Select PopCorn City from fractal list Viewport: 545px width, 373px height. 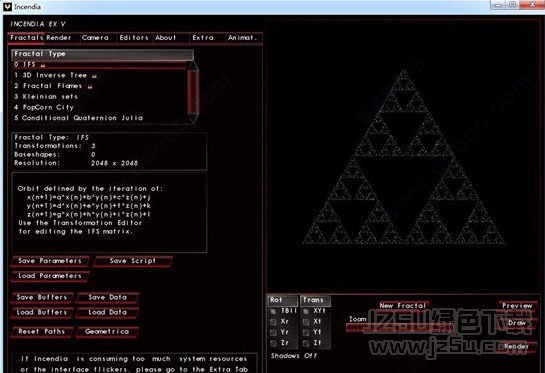point(44,107)
